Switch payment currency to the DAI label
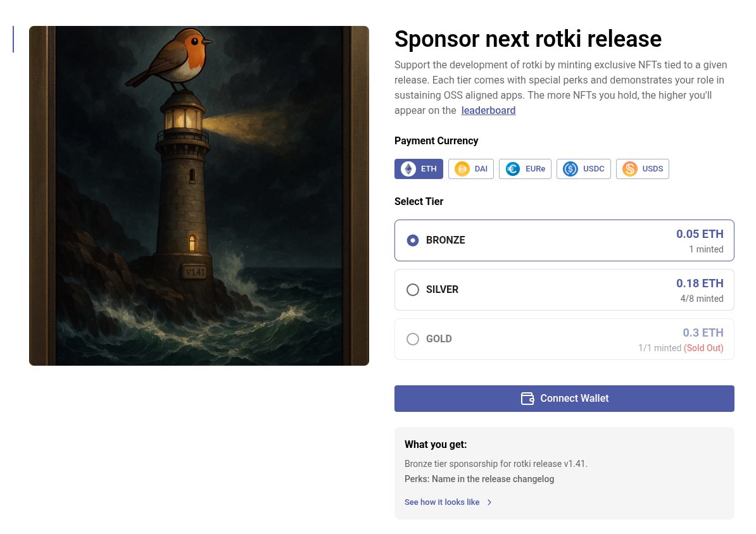 click(x=481, y=169)
